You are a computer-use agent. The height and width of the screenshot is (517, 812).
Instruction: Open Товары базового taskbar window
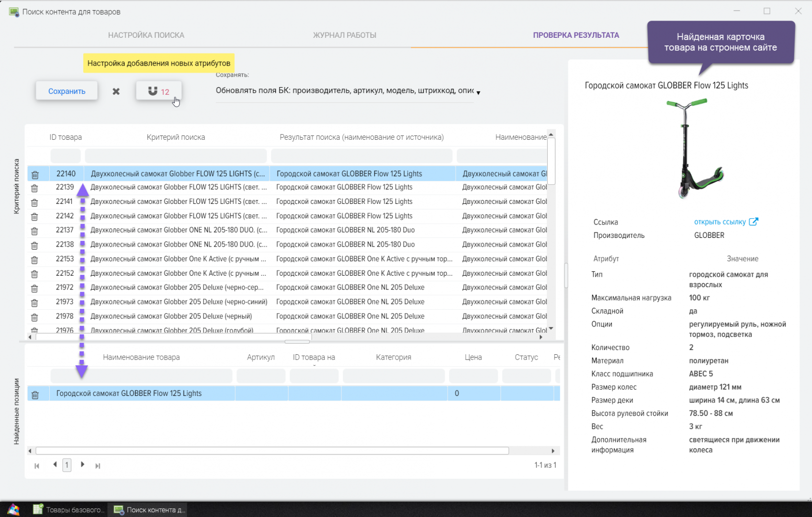pos(68,510)
